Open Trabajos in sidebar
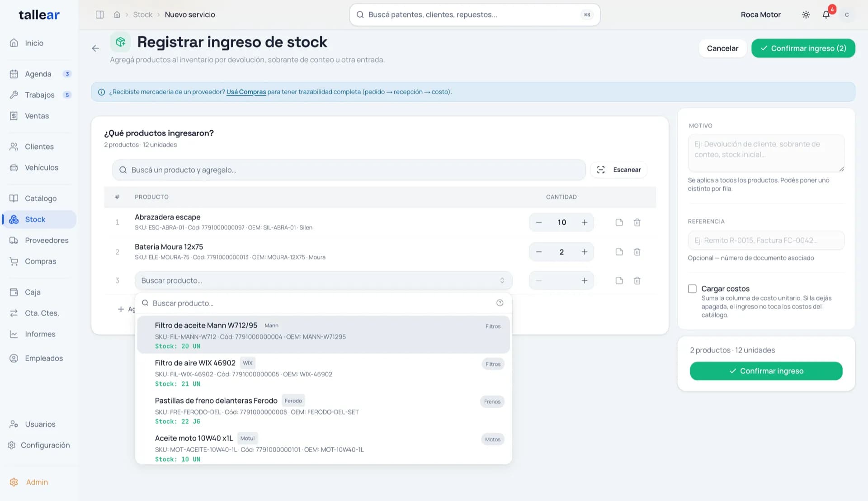The height and width of the screenshot is (501, 868). (39, 95)
